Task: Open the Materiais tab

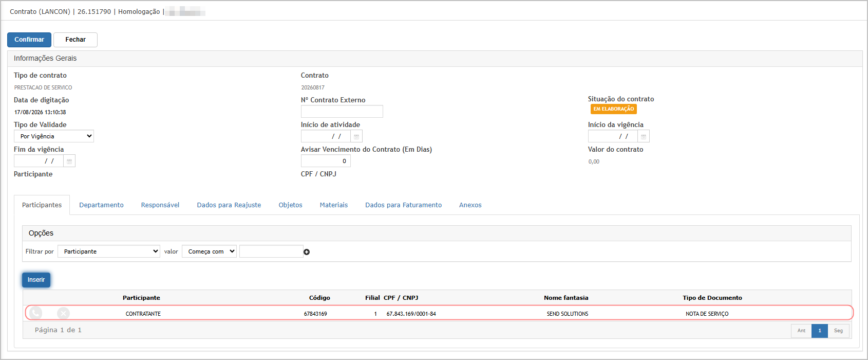Action: 334,205
